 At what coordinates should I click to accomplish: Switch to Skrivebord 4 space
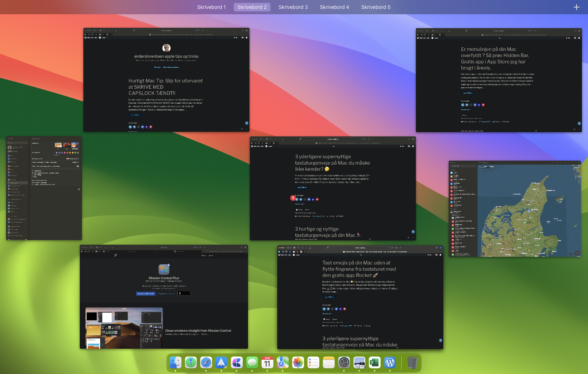click(334, 7)
